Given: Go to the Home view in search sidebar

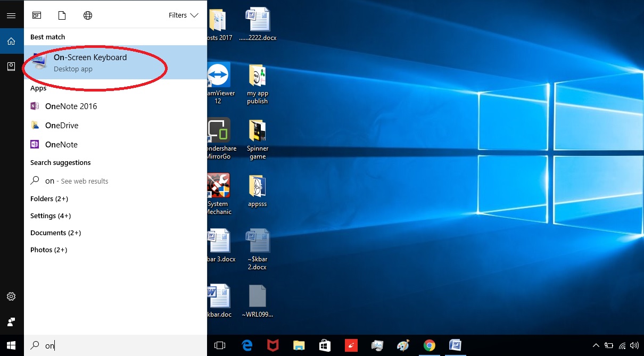Looking at the screenshot, I should coord(11,41).
